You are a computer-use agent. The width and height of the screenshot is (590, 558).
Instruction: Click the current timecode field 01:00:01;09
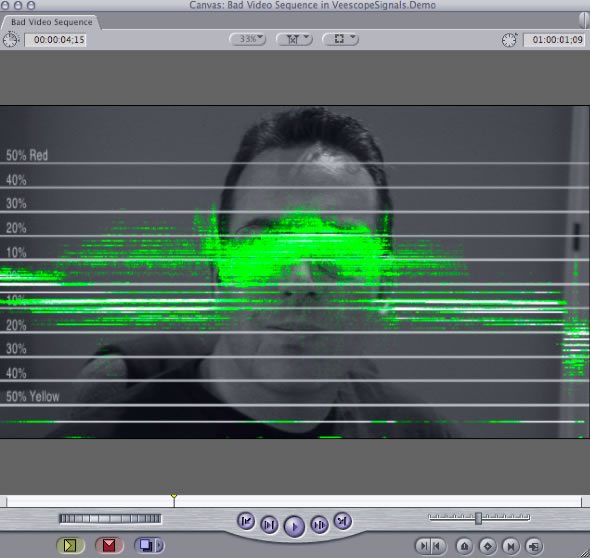coord(554,40)
